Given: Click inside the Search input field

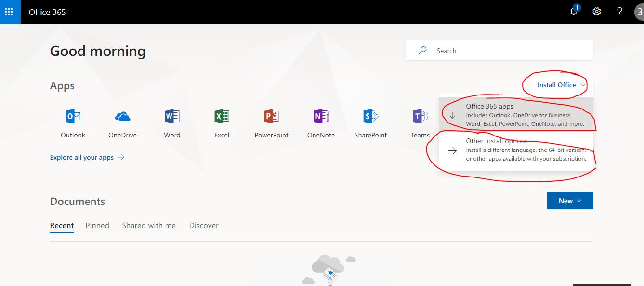Looking at the screenshot, I should tap(499, 50).
